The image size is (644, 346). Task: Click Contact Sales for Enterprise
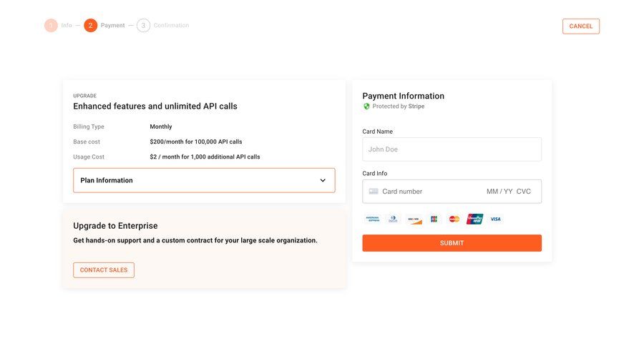[x=104, y=270]
